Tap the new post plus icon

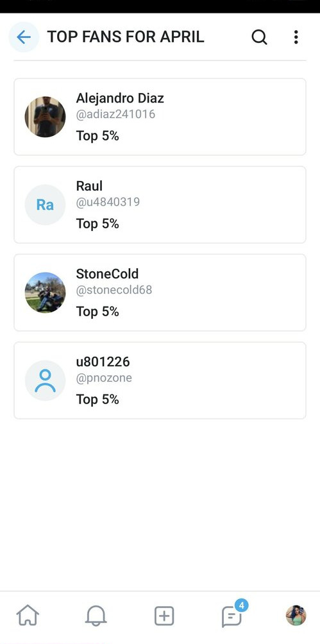(164, 616)
